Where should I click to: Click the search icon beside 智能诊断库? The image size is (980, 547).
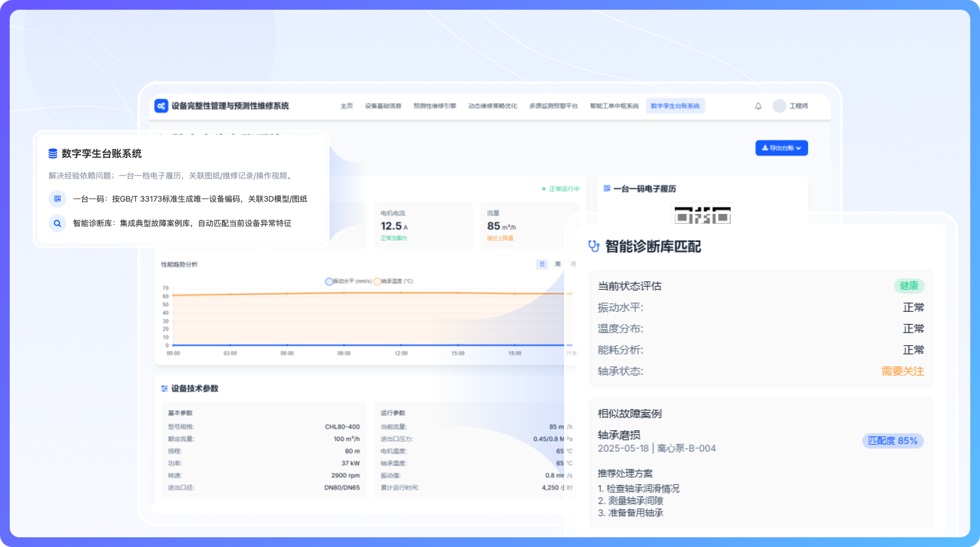(x=57, y=223)
